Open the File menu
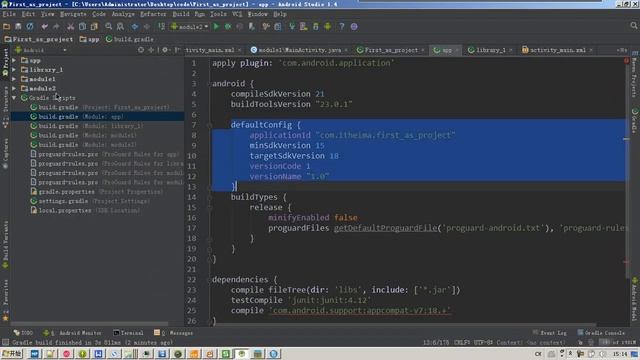The image size is (640, 360). click(9, 14)
